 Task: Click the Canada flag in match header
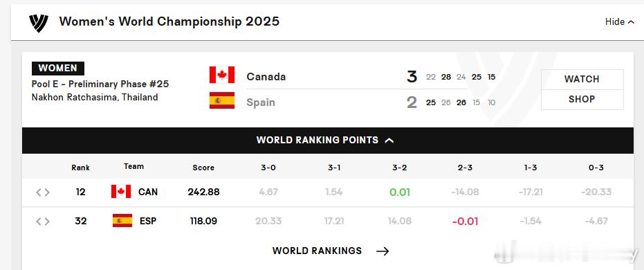click(222, 75)
